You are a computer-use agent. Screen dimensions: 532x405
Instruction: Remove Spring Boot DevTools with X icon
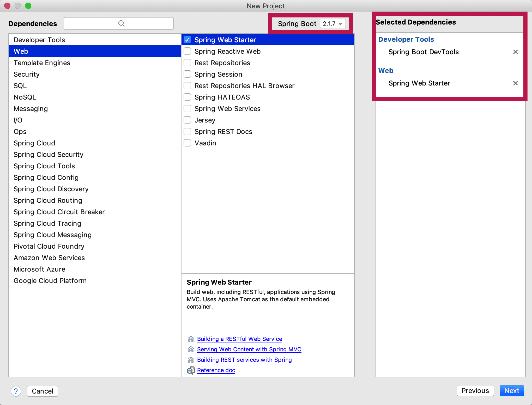point(515,52)
